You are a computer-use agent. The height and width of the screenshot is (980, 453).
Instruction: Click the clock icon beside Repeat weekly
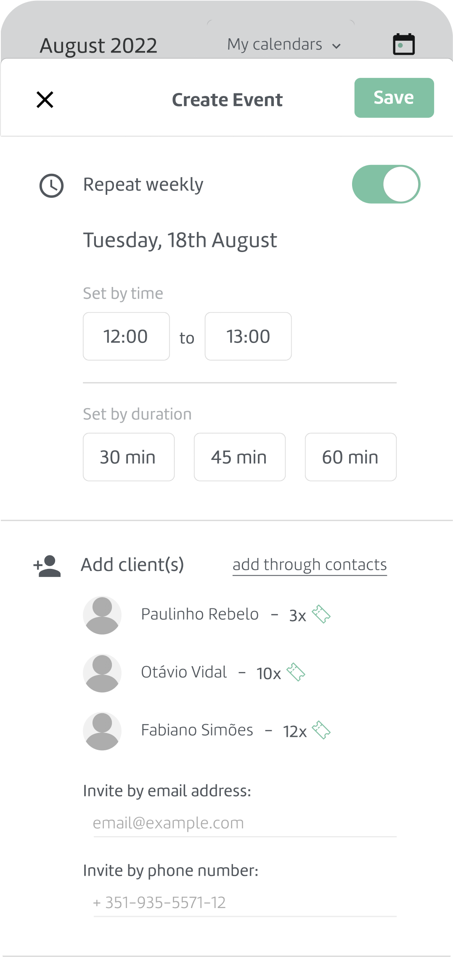pyautogui.click(x=51, y=186)
